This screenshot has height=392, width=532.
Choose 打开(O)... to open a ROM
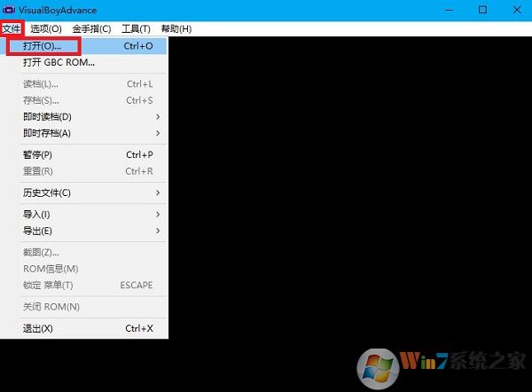tap(83, 46)
